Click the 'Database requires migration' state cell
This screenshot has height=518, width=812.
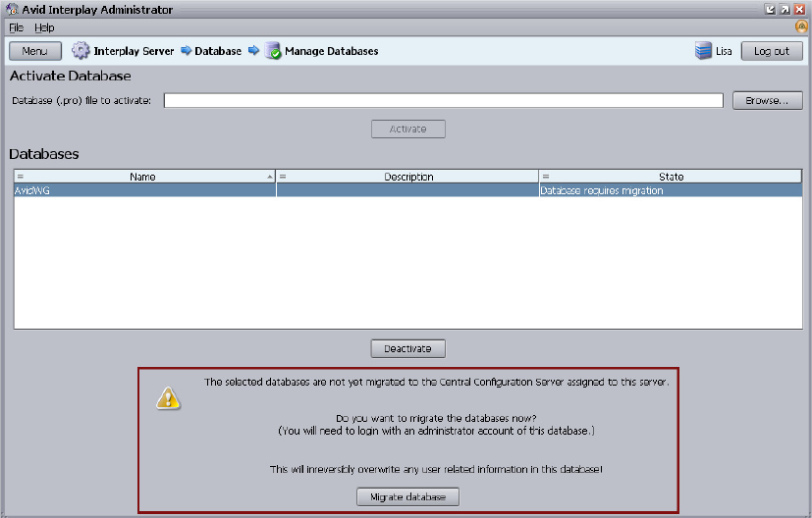671,190
